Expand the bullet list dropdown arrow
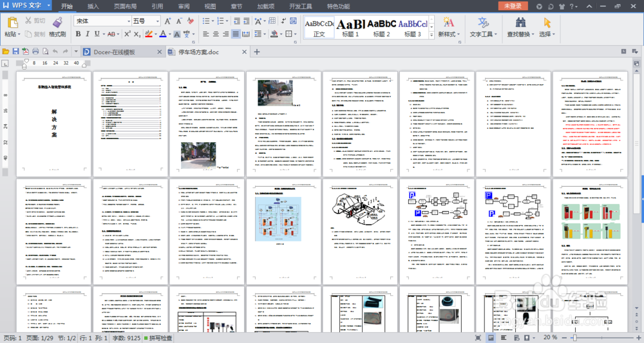The width and height of the screenshot is (644, 343). click(213, 21)
